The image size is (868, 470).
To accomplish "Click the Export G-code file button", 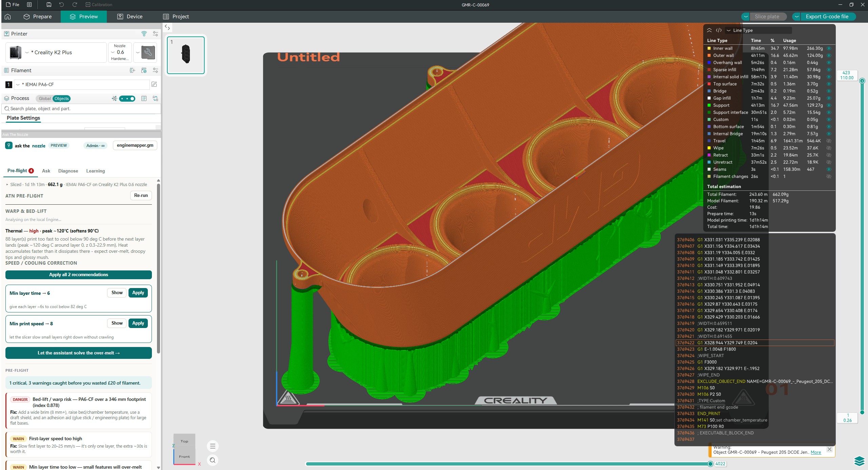I will (827, 17).
